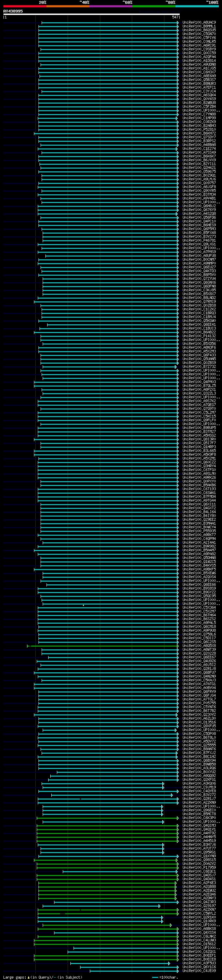Click hit name UniRef100_Q5B3S7
Image resolution: width=222 pixels, height=980 pixels.
pyautogui.click(x=199, y=80)
